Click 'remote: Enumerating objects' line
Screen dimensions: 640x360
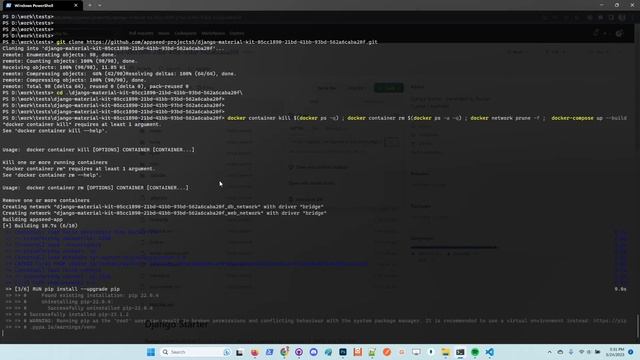pos(60,55)
